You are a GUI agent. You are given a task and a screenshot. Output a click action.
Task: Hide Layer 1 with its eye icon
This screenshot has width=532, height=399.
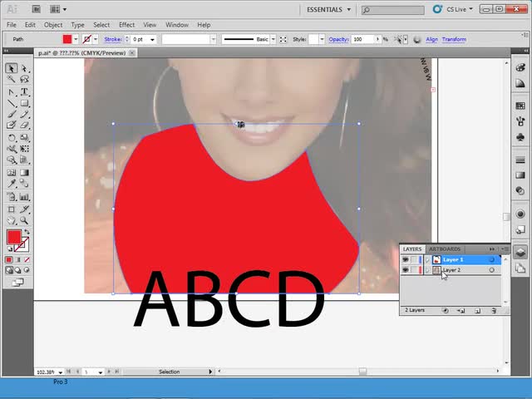[405, 260]
